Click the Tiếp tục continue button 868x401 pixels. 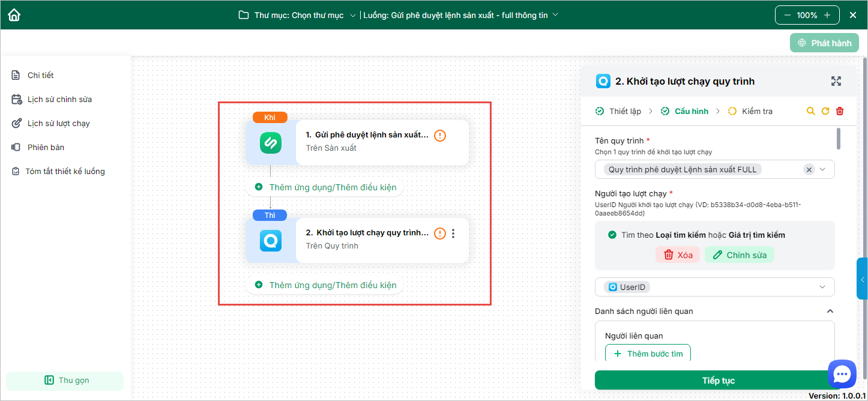click(x=718, y=380)
